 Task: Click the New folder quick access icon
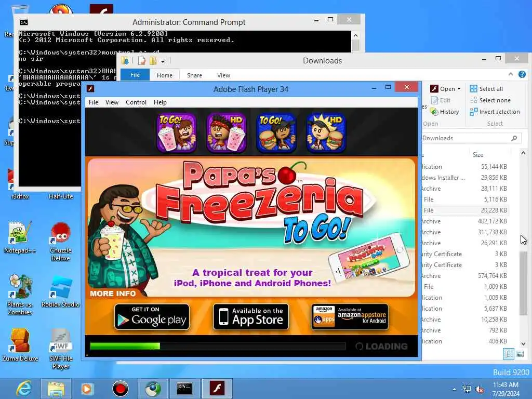tap(153, 61)
